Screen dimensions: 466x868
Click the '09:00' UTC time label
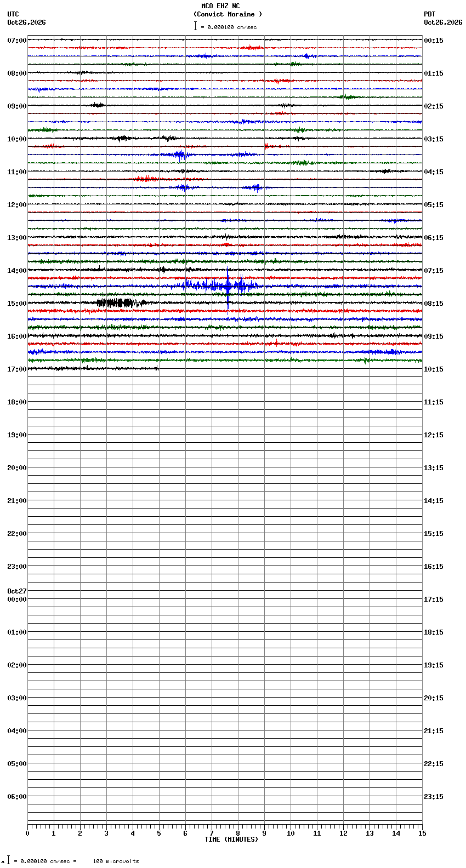[17, 106]
